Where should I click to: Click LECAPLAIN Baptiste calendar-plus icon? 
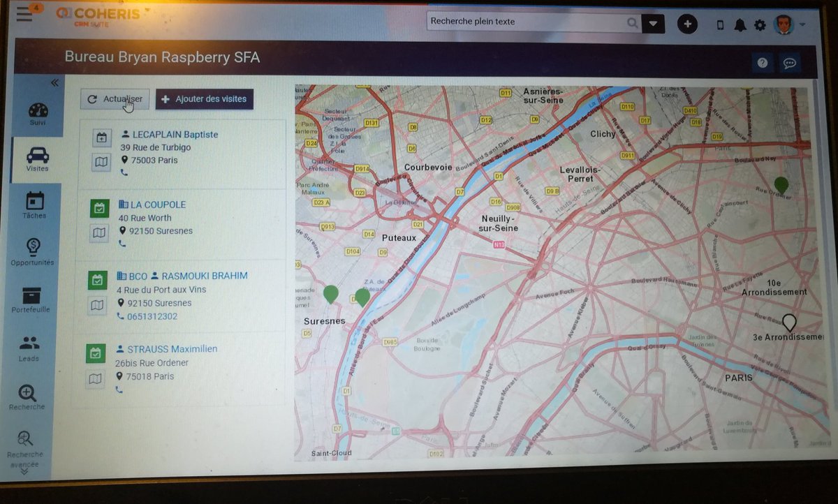click(x=102, y=138)
